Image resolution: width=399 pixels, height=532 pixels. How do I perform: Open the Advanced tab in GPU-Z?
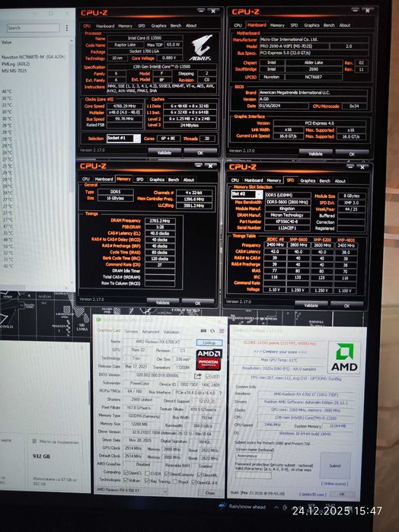click(151, 332)
